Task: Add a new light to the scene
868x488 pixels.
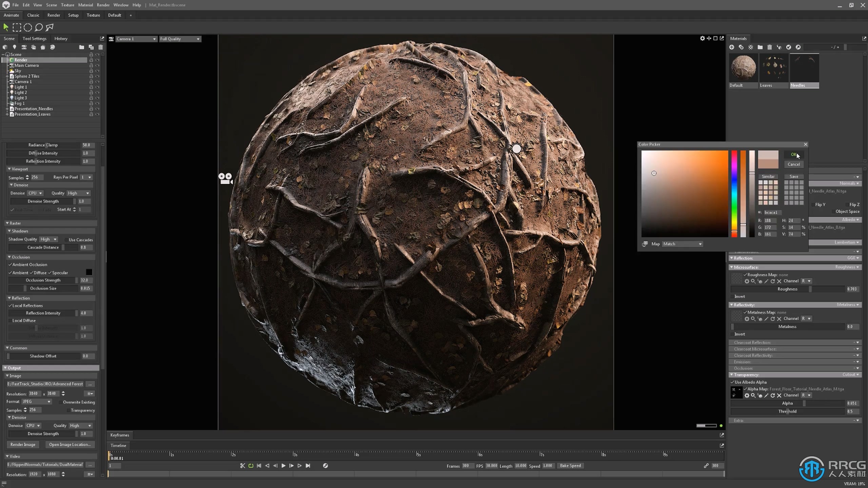Action: coord(14,47)
